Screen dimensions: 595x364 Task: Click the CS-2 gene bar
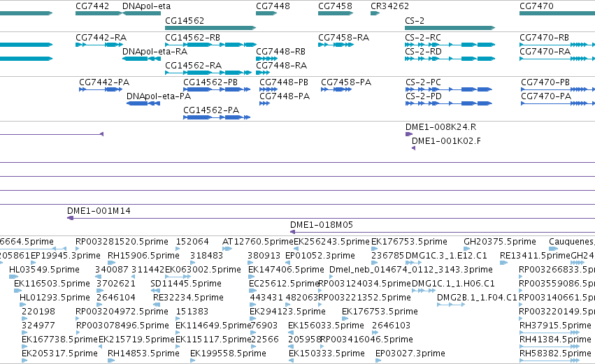point(450,28)
